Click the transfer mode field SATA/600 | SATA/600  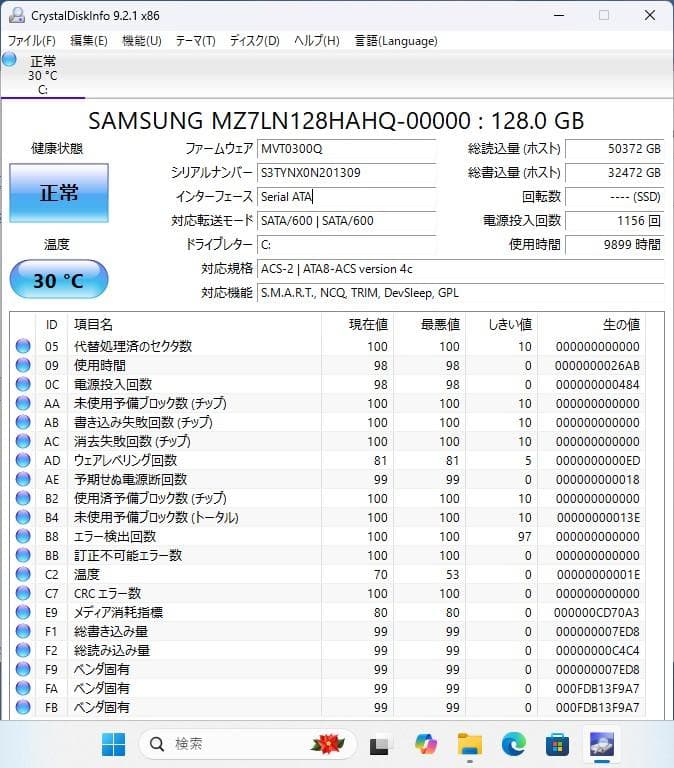click(x=346, y=221)
